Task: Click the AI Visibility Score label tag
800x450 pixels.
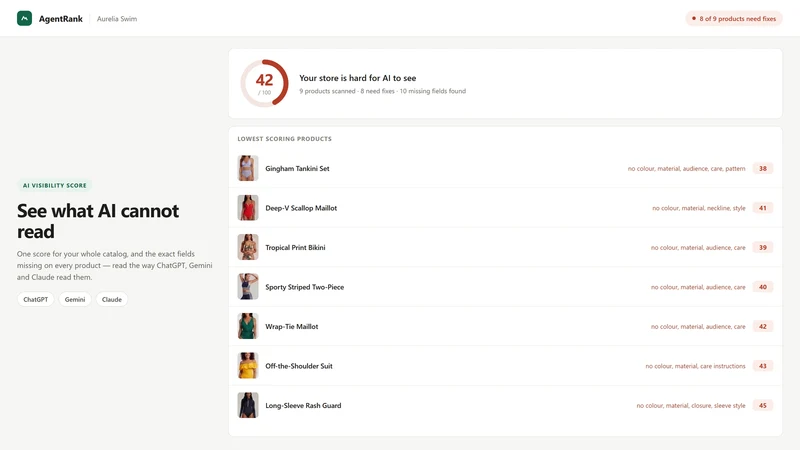Action: (x=55, y=185)
